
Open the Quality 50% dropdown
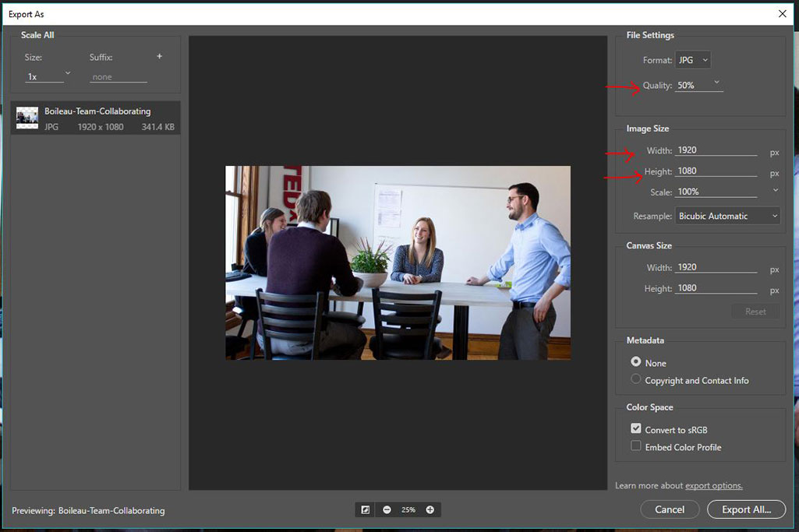[717, 82]
